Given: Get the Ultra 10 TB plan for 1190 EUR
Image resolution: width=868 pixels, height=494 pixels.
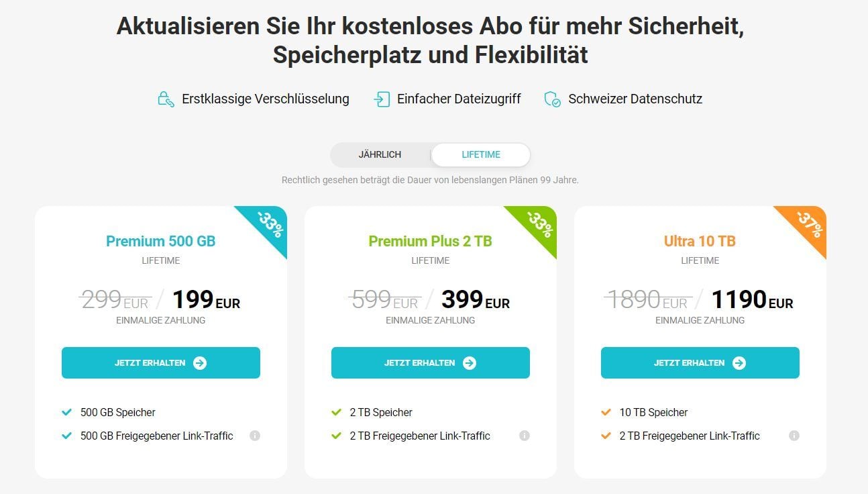Looking at the screenshot, I should pyautogui.click(x=700, y=362).
